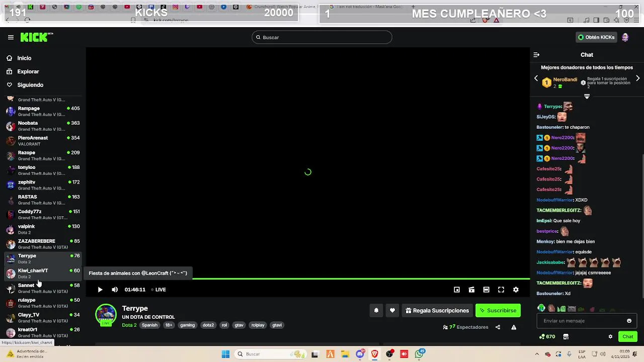Click the Suscribirse button
Image resolution: width=644 pixels, height=362 pixels.
(x=498, y=311)
